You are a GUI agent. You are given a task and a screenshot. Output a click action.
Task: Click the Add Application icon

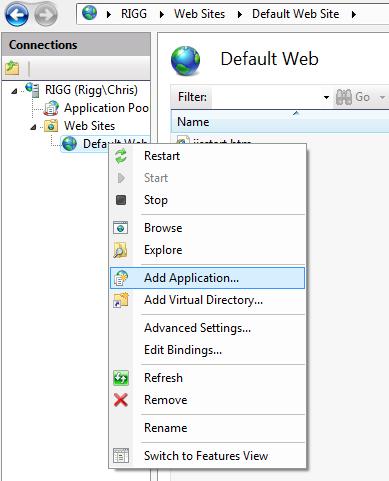point(121,278)
